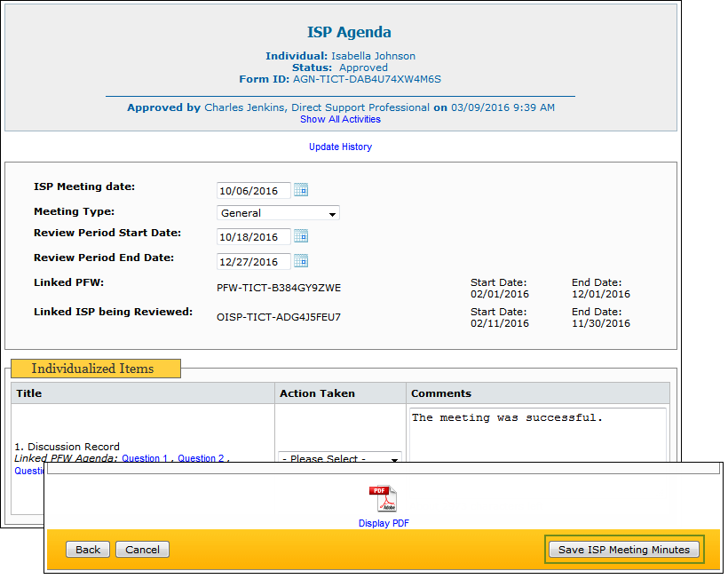The image size is (728, 579).
Task: Click approver name Charles Jenkins
Action: point(244,107)
